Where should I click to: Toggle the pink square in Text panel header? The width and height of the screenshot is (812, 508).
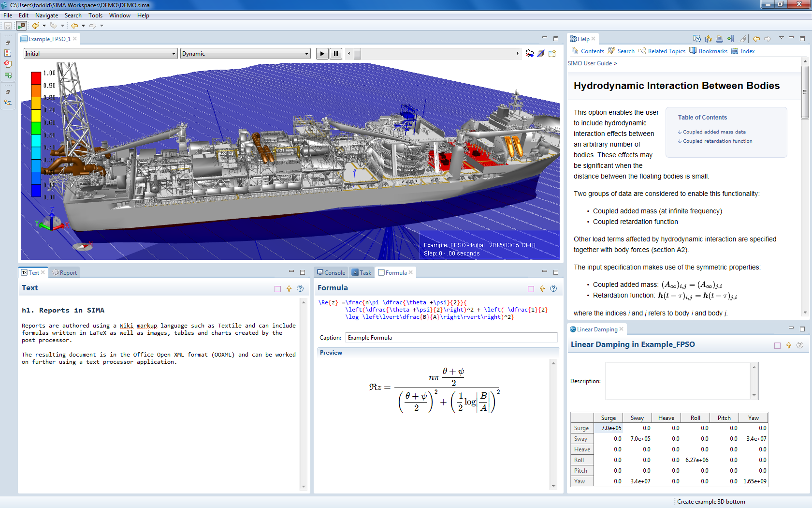coord(277,289)
